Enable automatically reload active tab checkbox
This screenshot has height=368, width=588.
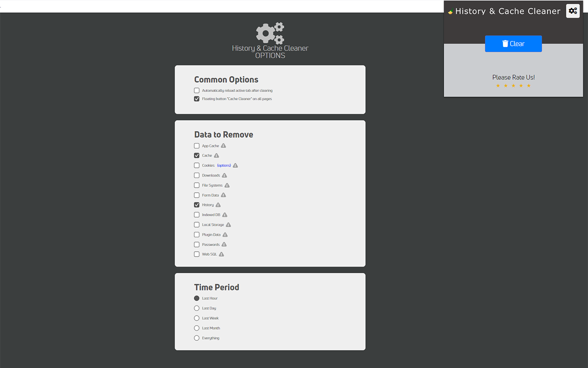point(197,91)
